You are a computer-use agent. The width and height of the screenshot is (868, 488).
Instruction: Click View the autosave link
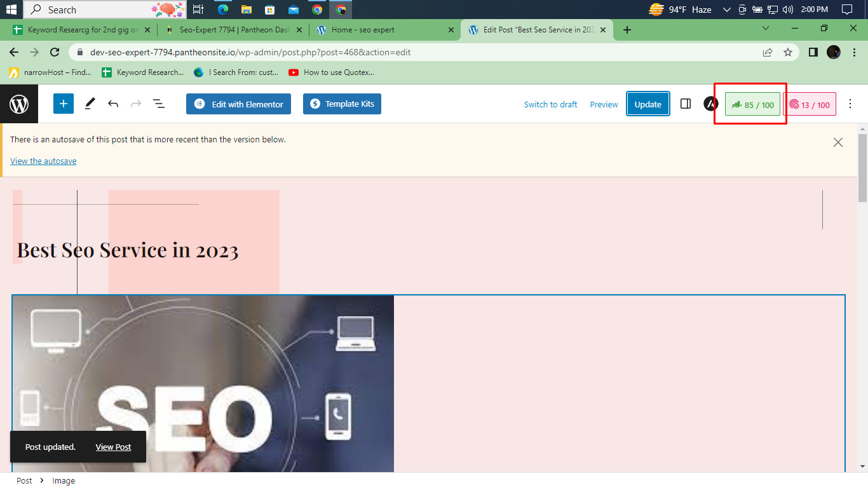43,161
